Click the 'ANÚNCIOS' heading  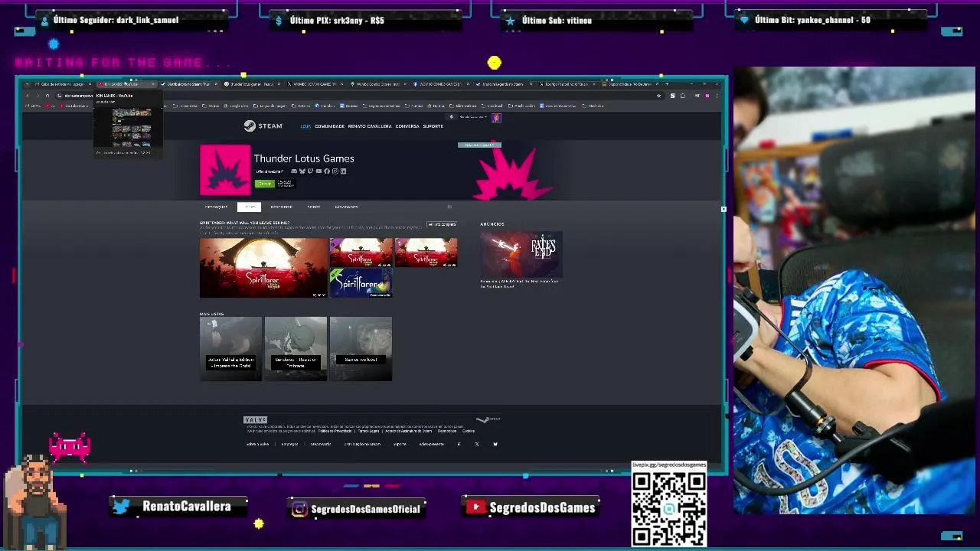pyautogui.click(x=492, y=224)
